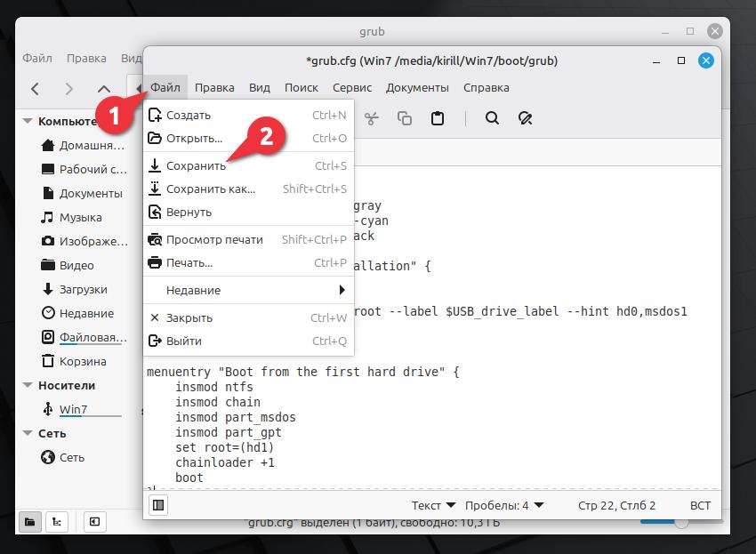756x554 pixels.
Task: Go forward in file manager toolbar
Action: pyautogui.click(x=69, y=89)
